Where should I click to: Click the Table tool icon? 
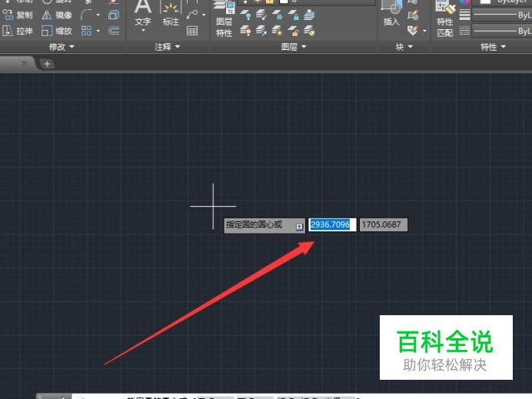(x=192, y=32)
